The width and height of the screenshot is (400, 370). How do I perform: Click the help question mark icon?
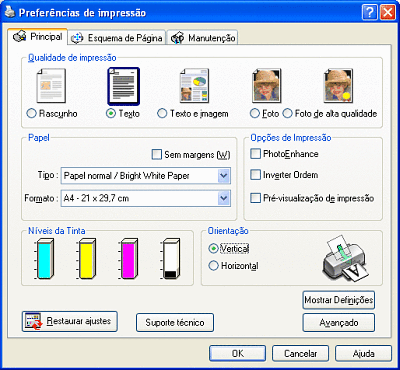[x=370, y=13]
